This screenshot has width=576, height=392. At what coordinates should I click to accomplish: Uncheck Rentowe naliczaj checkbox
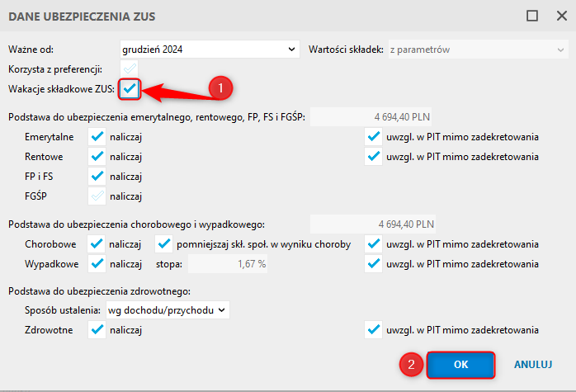coord(97,157)
